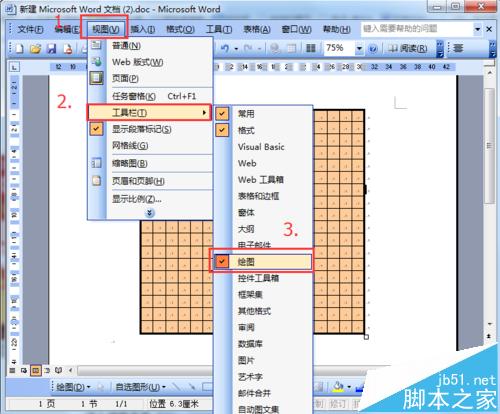Open the help question box dropdown arrow
500x414 pixels.
click(x=477, y=29)
